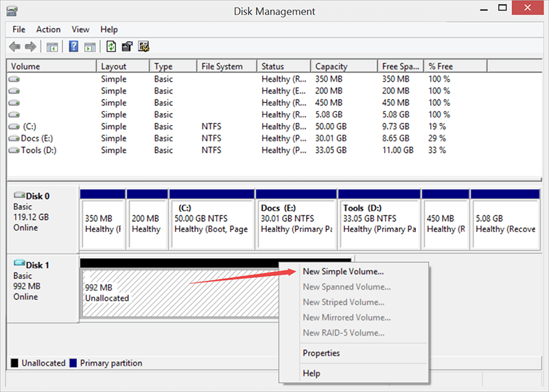Click the Forward arrow toolbar icon
549x392 pixels.
tap(30, 47)
